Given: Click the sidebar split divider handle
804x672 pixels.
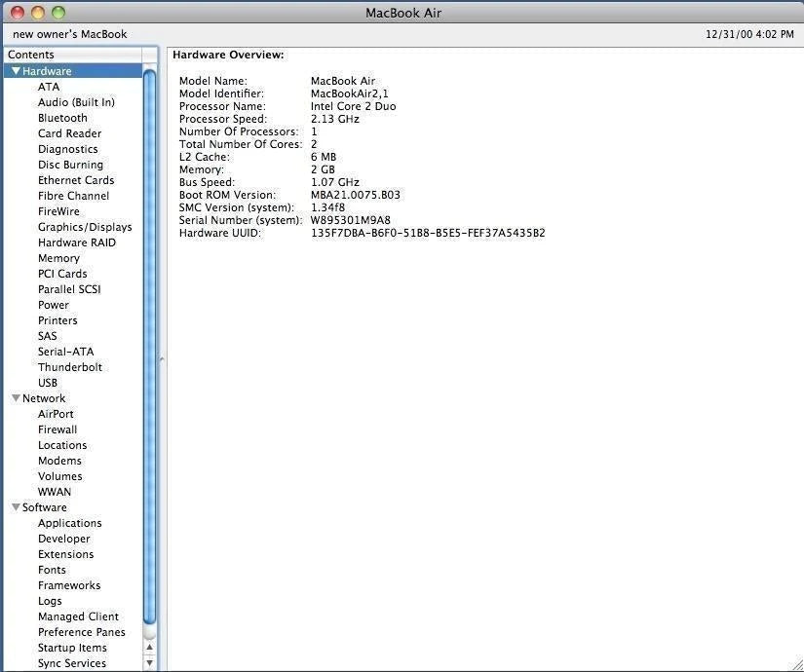Looking at the screenshot, I should (162, 359).
